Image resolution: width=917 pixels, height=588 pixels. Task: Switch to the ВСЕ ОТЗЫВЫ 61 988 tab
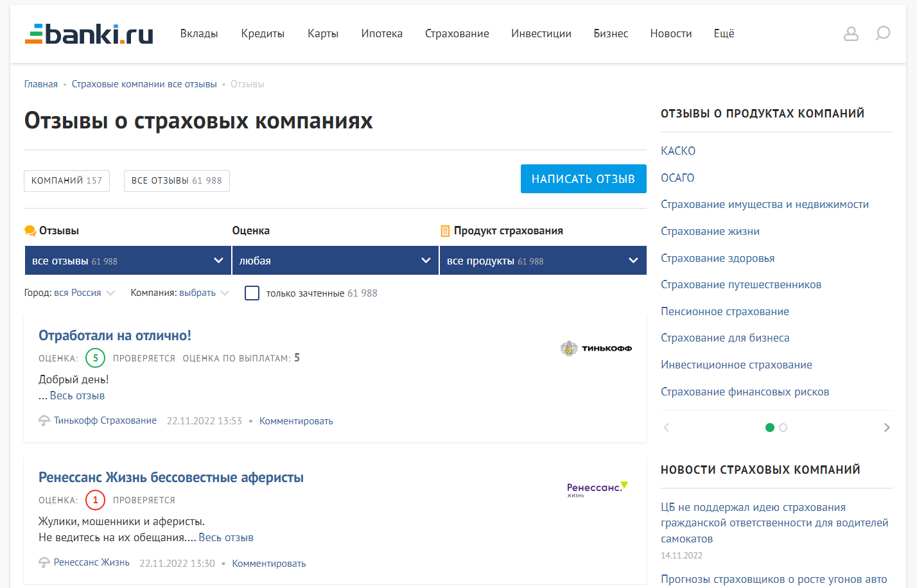pos(177,181)
